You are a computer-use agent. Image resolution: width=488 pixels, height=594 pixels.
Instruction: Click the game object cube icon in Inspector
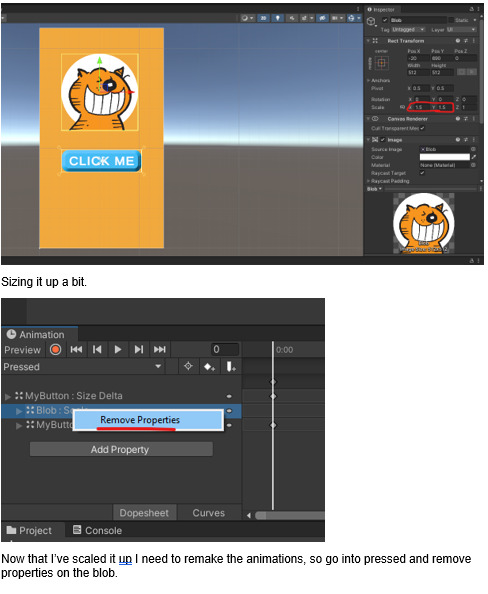[x=371, y=22]
